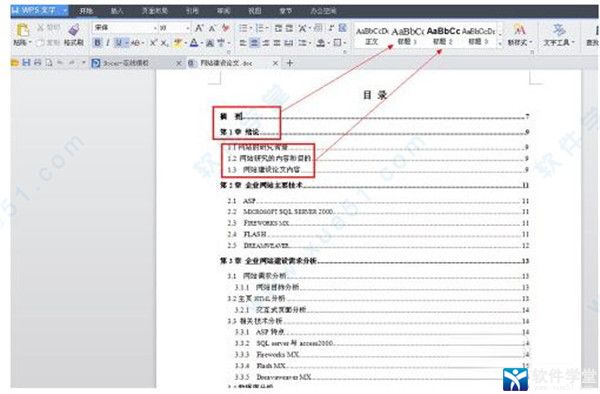Toggle Italic formatting

pos(108,42)
